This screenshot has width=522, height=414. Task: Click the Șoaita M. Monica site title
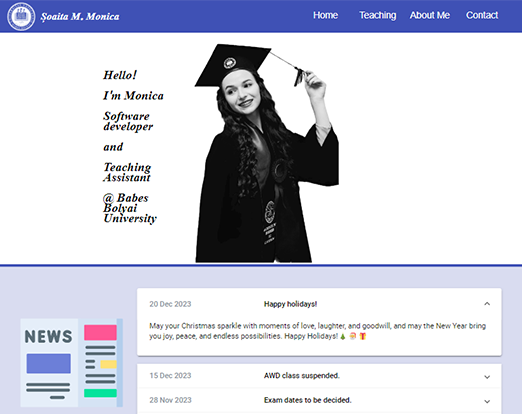pos(80,17)
